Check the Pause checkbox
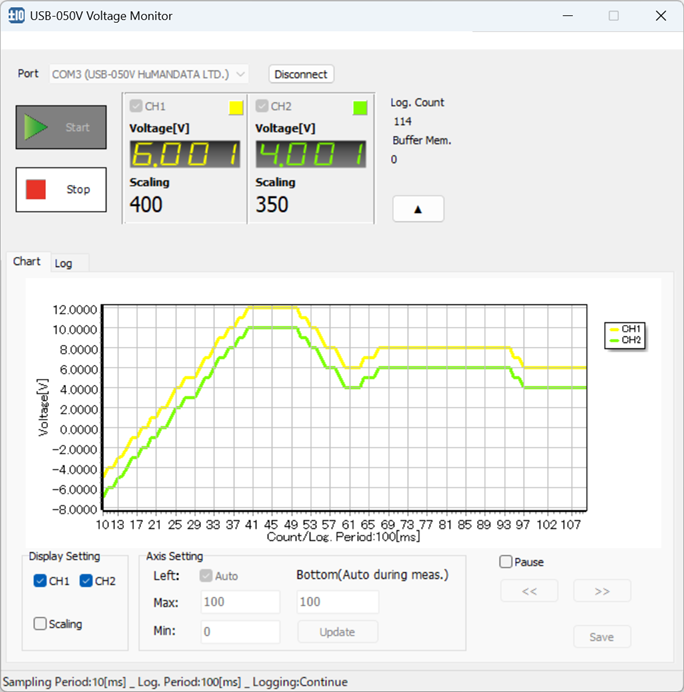 506,562
